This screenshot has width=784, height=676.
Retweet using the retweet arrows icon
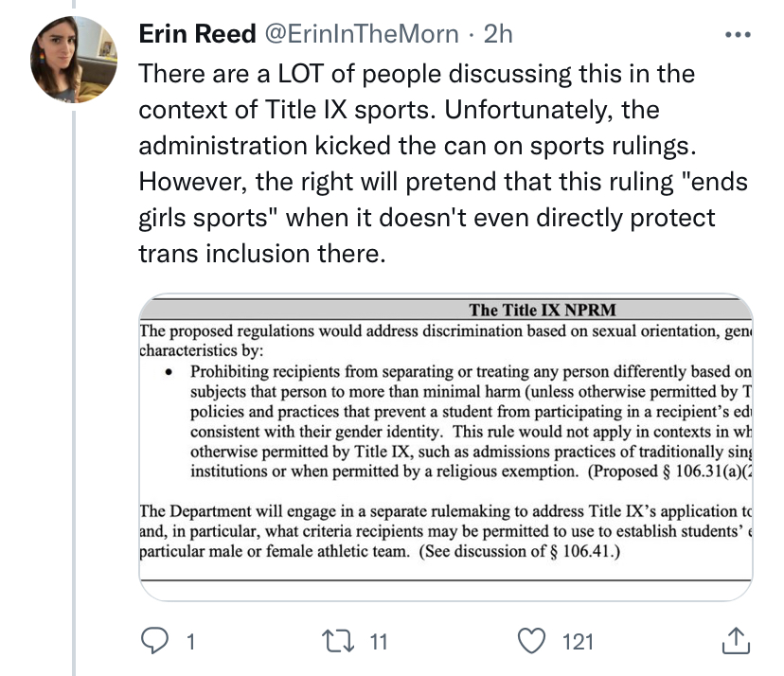(347, 641)
